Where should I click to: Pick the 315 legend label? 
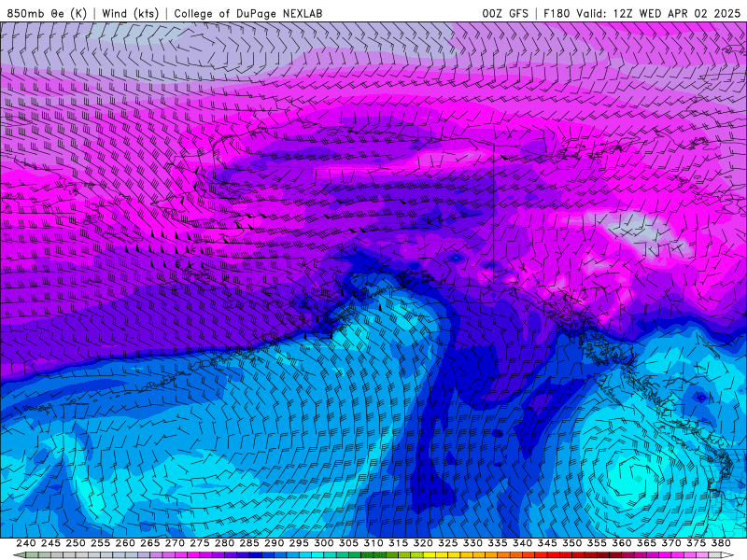pos(399,543)
